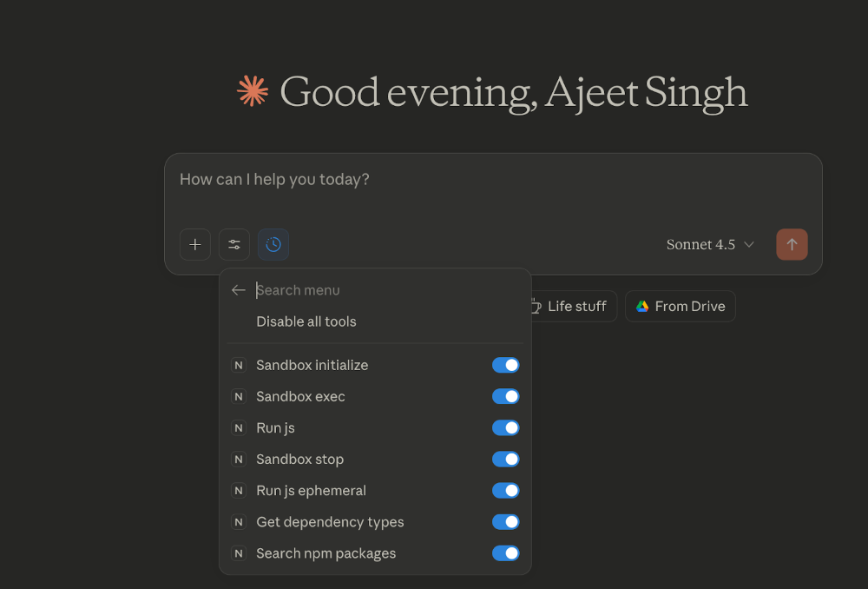Turn off the Run js switch
Screen dimensions: 868x589
[505, 428]
